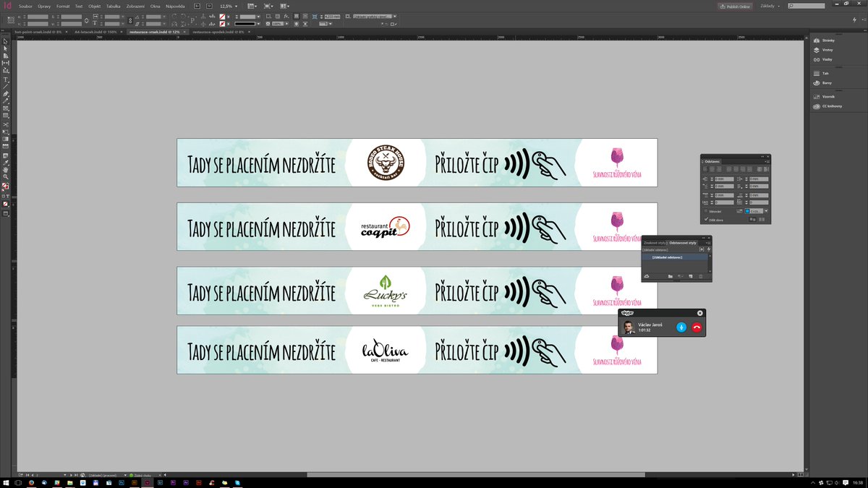The height and width of the screenshot is (488, 868).
Task: Pick the Gap tool in the toolbox
Action: tap(5, 63)
